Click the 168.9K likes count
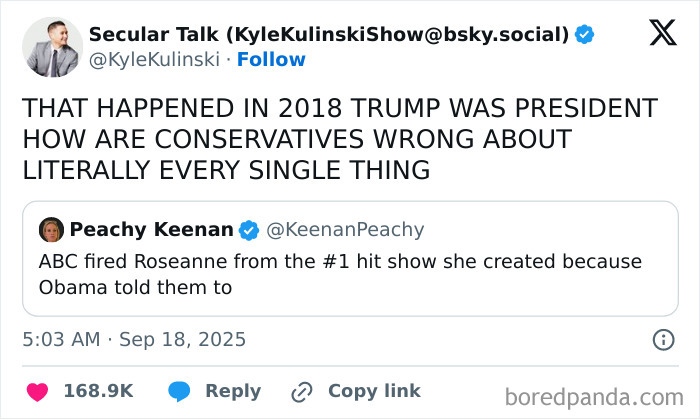Viewport: 700px width, 419px height. click(x=98, y=391)
